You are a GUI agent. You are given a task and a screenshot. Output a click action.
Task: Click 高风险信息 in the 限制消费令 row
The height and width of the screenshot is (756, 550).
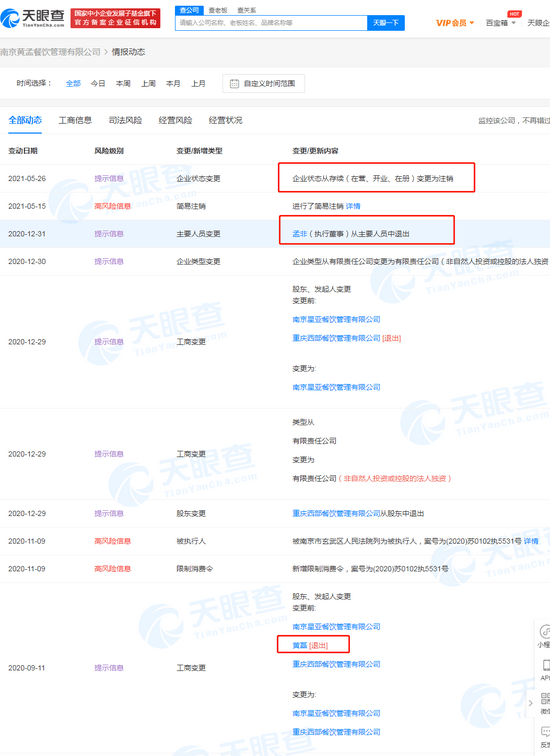(113, 569)
